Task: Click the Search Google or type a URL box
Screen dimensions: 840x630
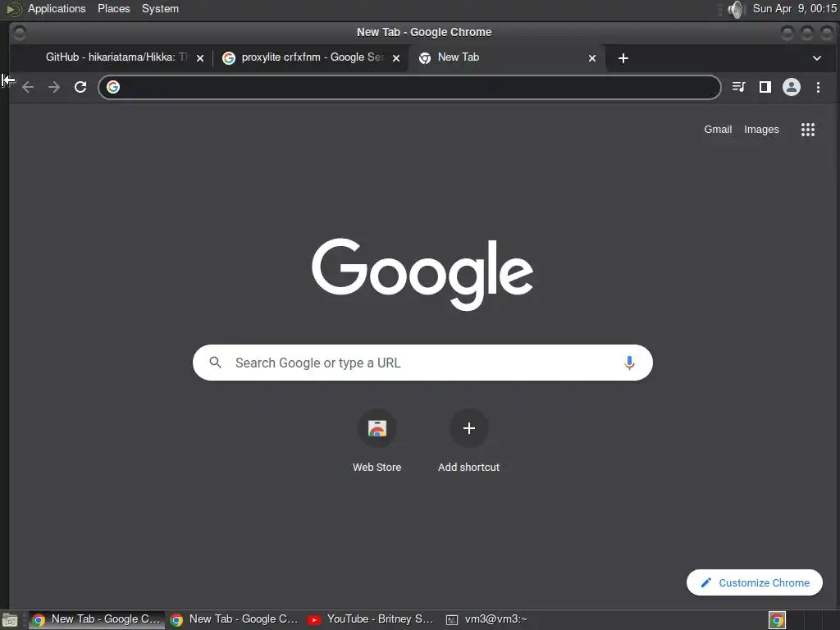Action: coord(422,363)
